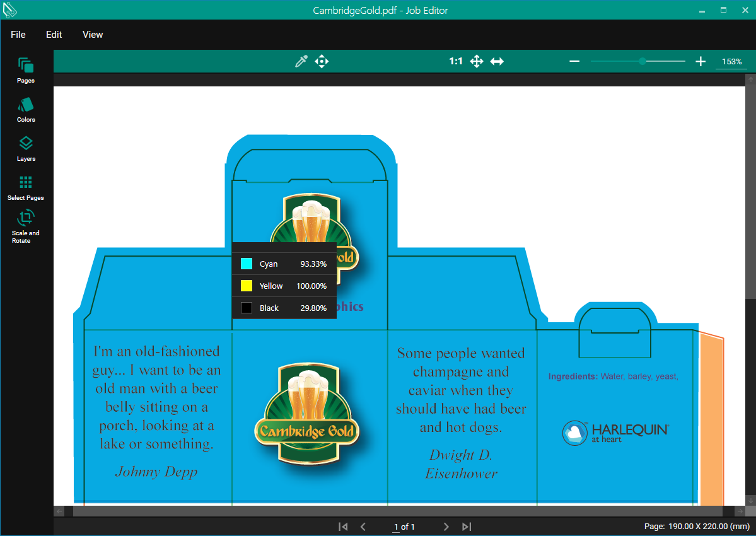The image size is (756, 536).
Task: Open the Scale and Rotate tool
Action: click(x=26, y=226)
